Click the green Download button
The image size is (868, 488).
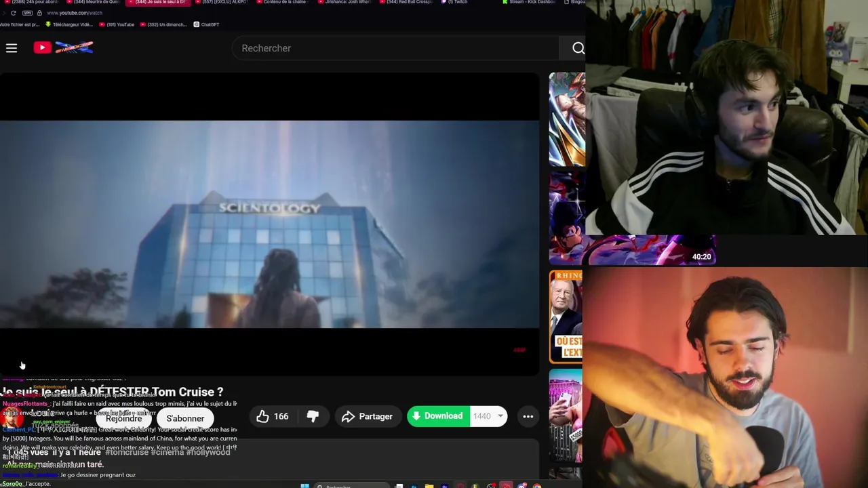(x=438, y=416)
